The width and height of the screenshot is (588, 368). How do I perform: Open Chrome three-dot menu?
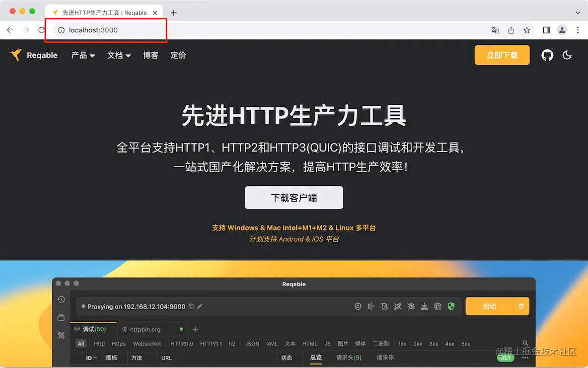(578, 30)
